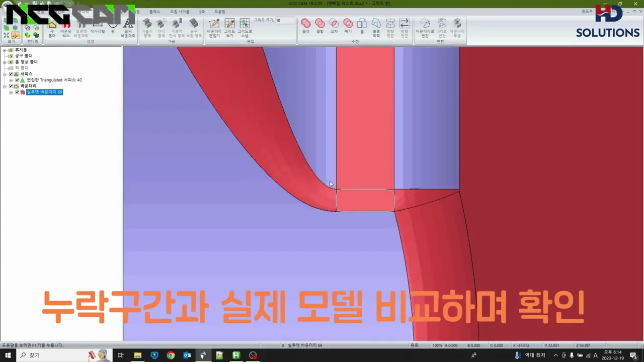This screenshot has width=644, height=362.
Task: Click the Slope Area (기울기 영역) tool
Action: point(147,28)
